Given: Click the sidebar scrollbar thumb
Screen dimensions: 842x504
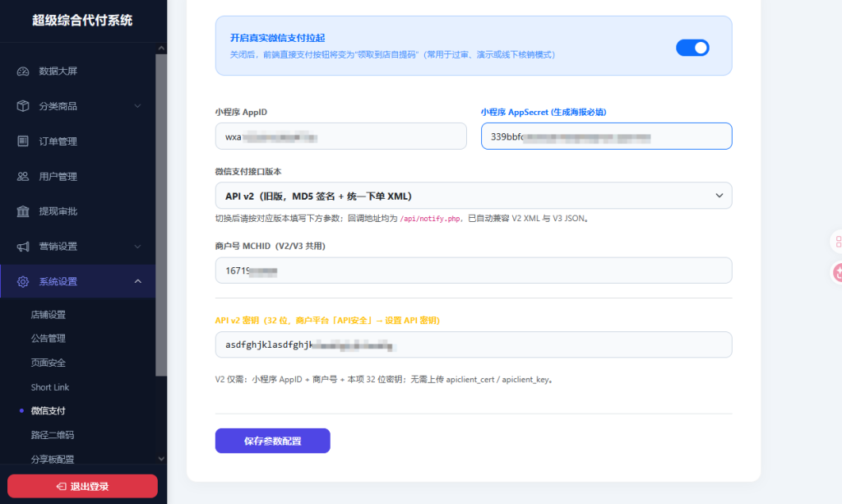Looking at the screenshot, I should (161, 215).
